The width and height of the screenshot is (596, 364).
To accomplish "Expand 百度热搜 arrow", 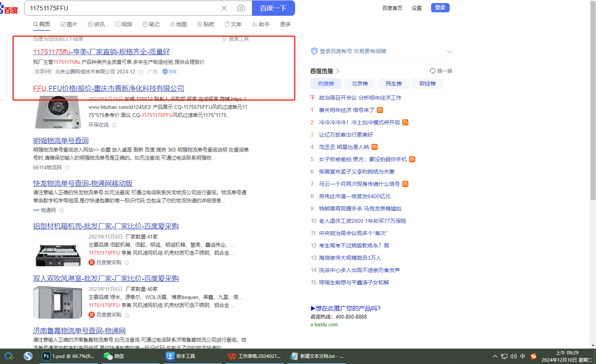I will 338,71.
